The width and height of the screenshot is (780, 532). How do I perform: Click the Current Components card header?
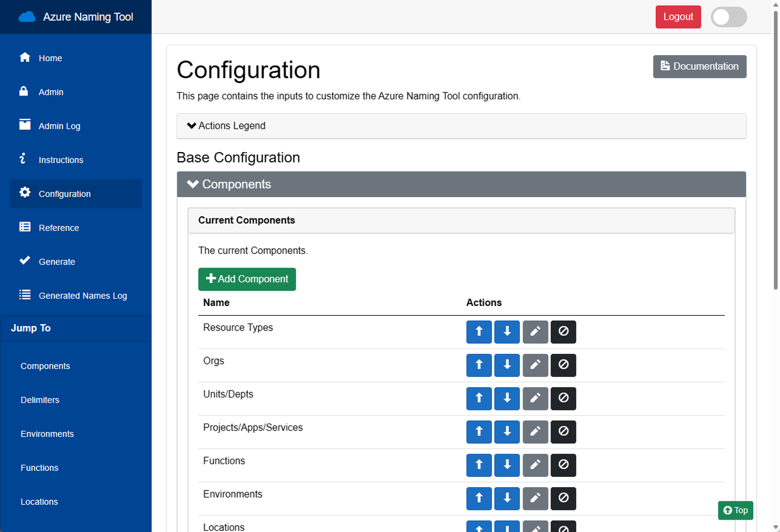tap(461, 220)
